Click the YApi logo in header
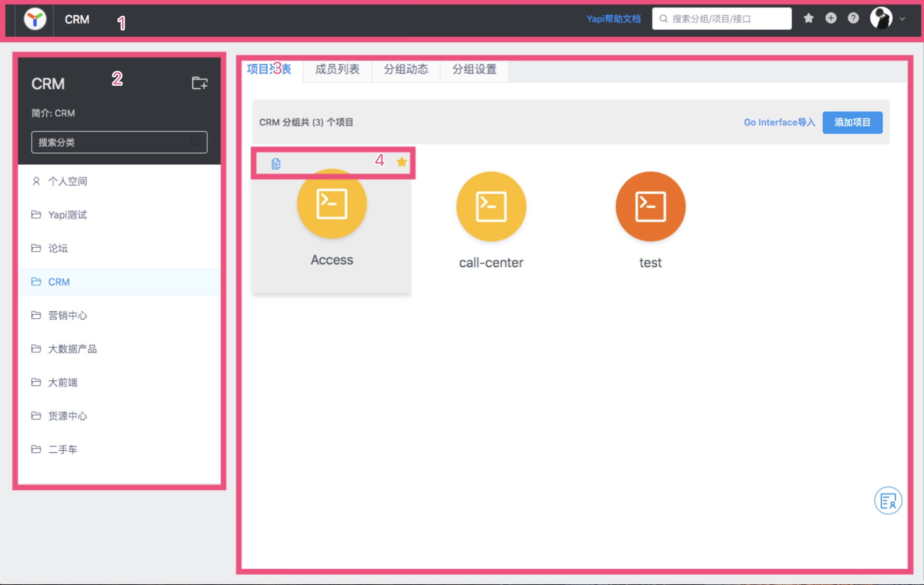This screenshot has width=924, height=585. (x=35, y=19)
